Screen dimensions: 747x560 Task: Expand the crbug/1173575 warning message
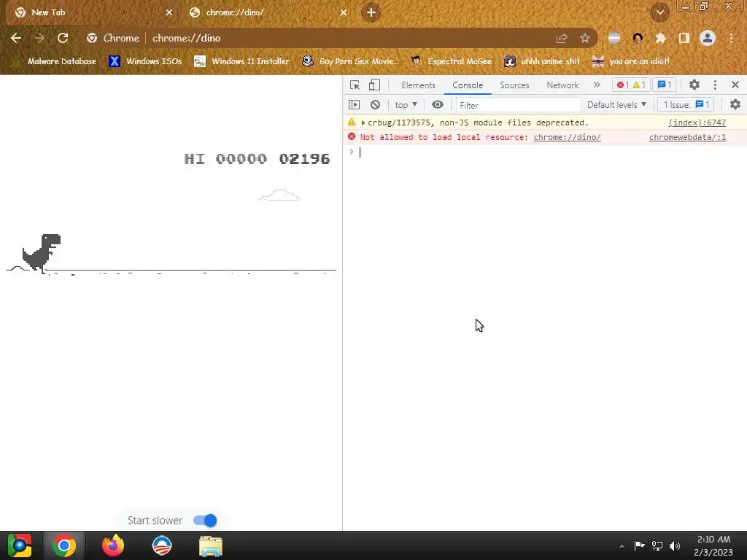[363, 122]
